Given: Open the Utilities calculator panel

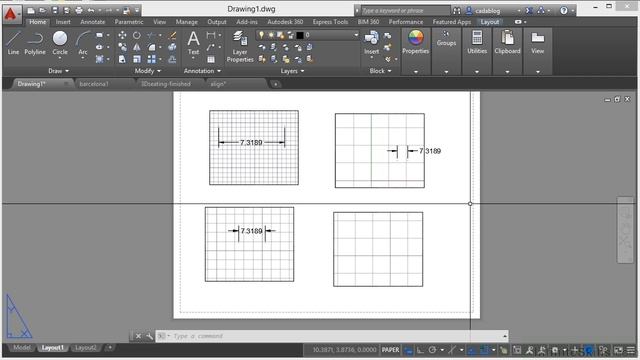Looking at the screenshot, I should click(x=477, y=43).
